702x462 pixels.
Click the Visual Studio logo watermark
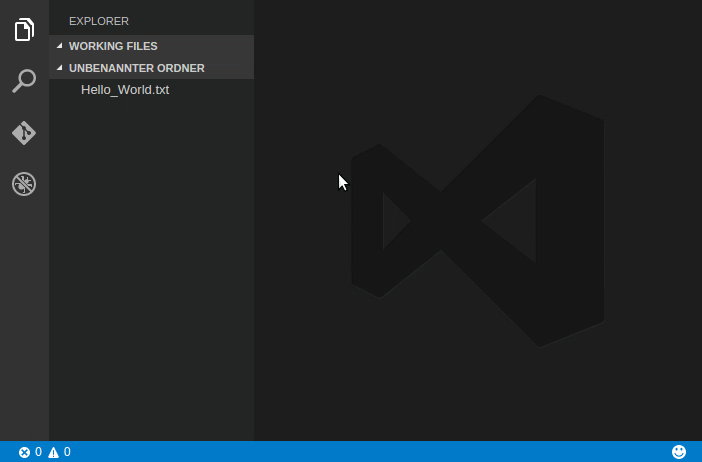click(x=477, y=221)
